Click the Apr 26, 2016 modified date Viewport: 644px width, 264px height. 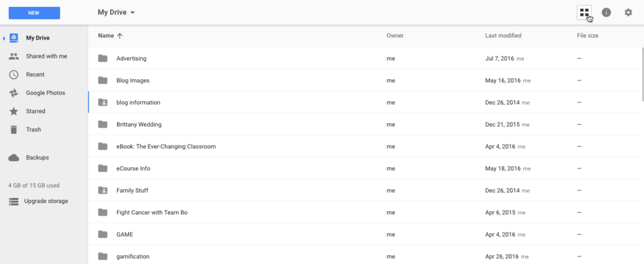tap(502, 256)
